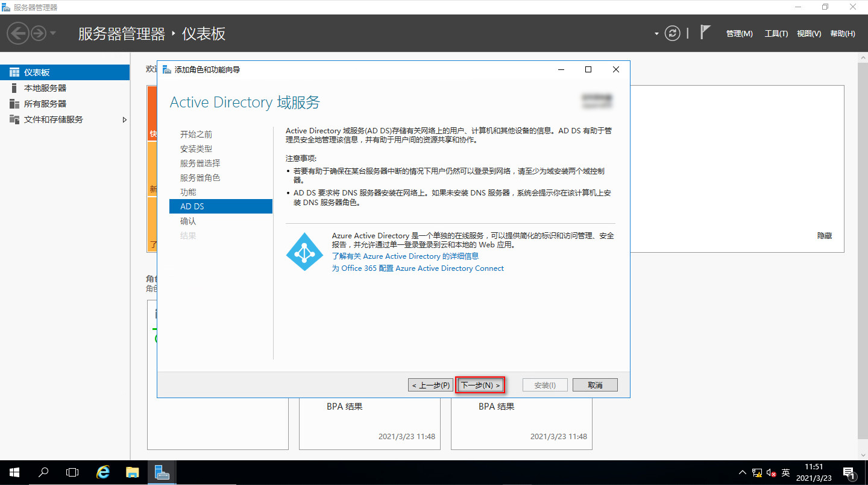Click 隐藏 in the welcome panel
The width and height of the screenshot is (868, 485).
pos(825,236)
